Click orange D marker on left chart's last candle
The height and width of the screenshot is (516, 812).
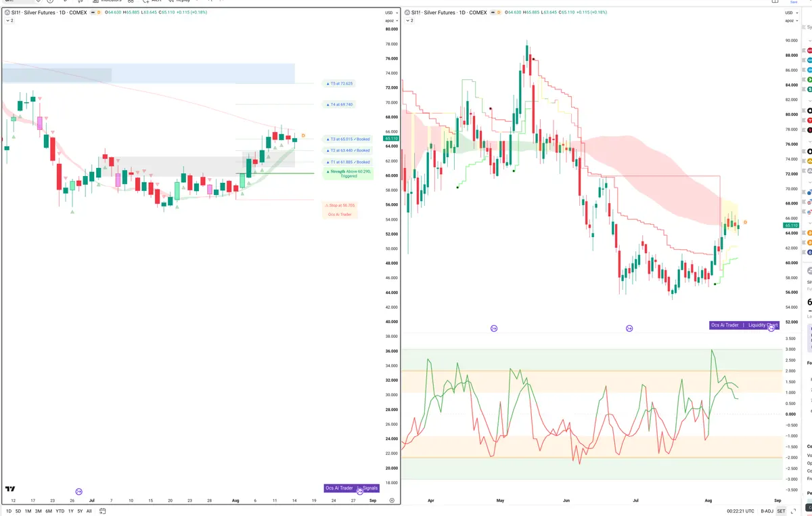click(303, 136)
